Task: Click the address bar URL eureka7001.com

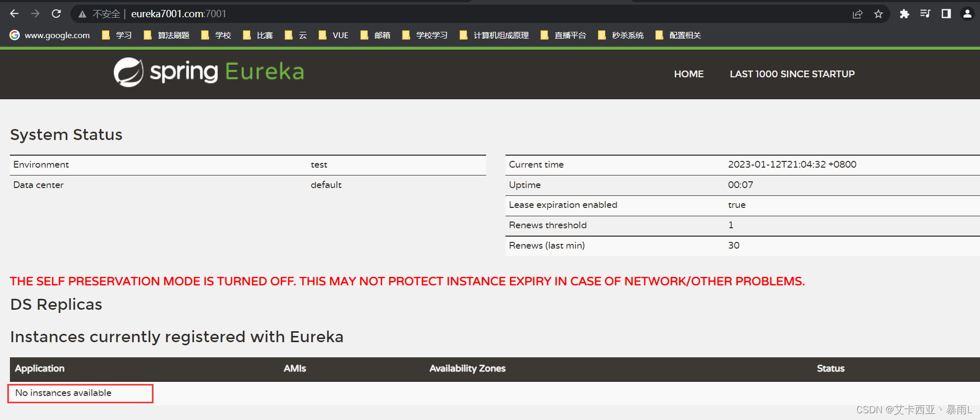Action: pyautogui.click(x=168, y=14)
